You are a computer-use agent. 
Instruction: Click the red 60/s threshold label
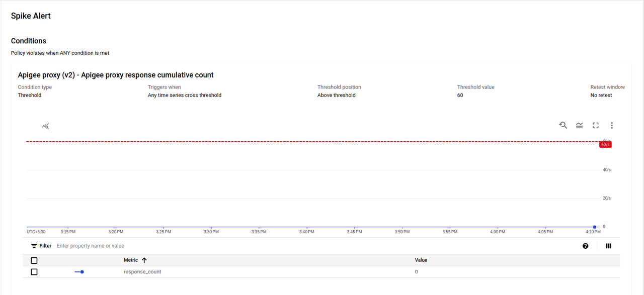click(x=605, y=145)
